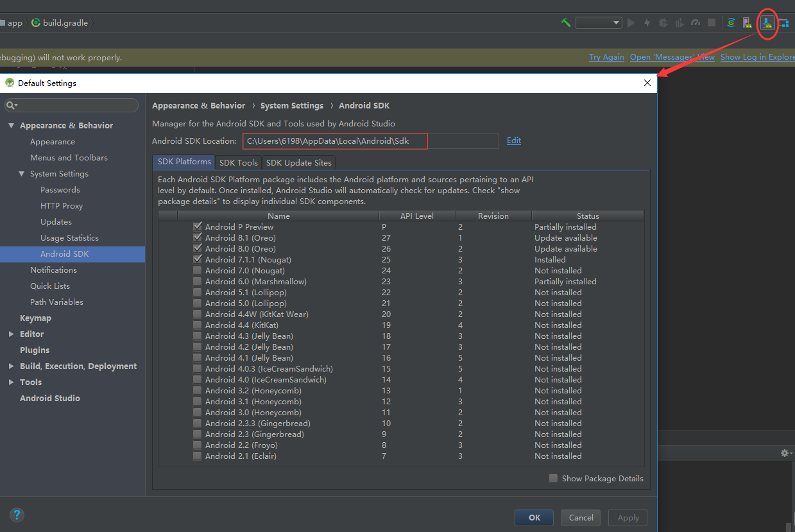Click the Cancel button

click(581, 518)
